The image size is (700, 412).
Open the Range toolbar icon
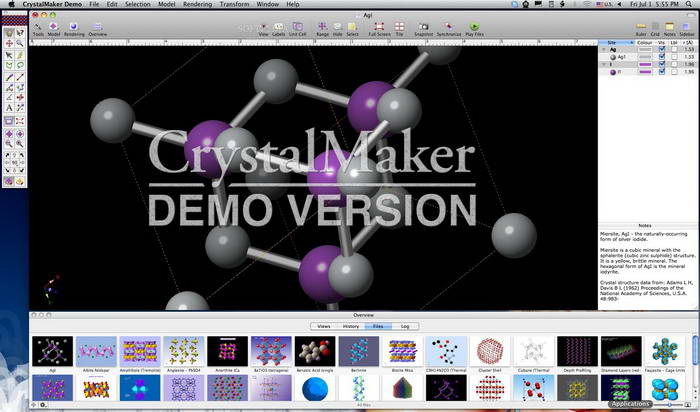click(x=322, y=29)
